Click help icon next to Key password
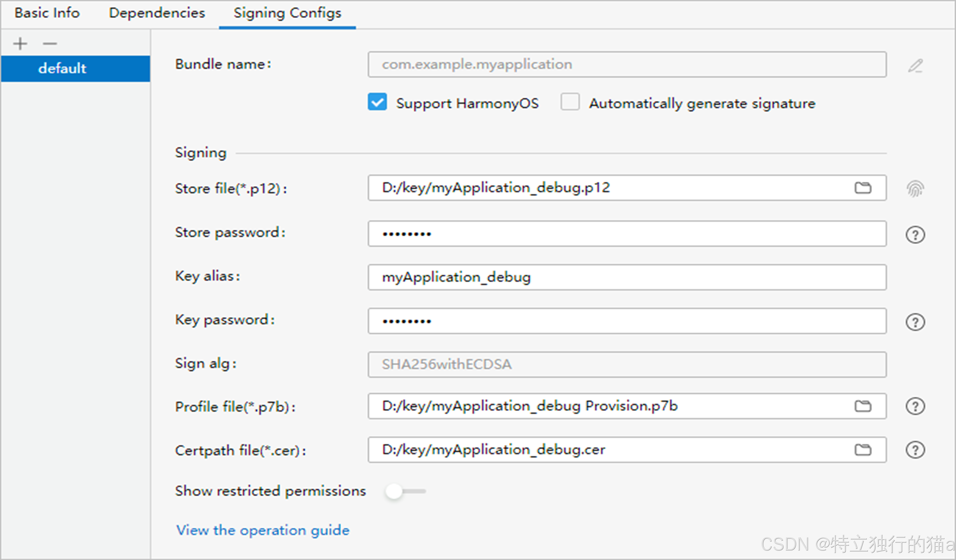The height and width of the screenshot is (560, 956). point(915,322)
